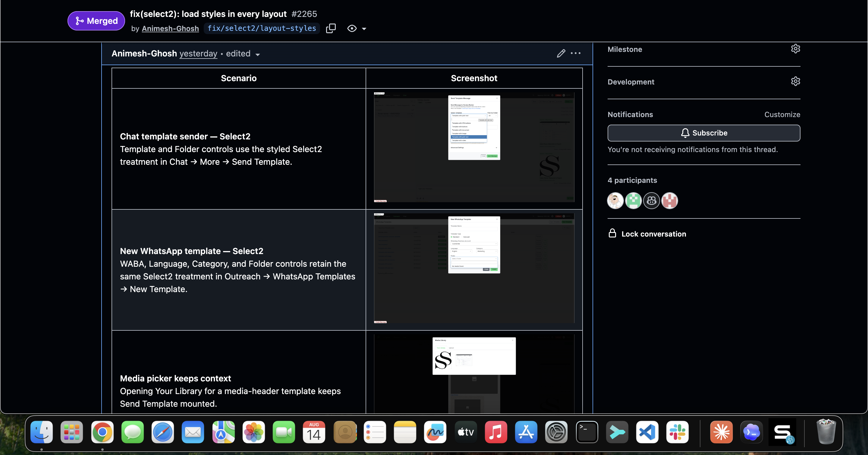Open the New WhatsApp template screenshot thumbnail
The image size is (868, 455).
474,268
